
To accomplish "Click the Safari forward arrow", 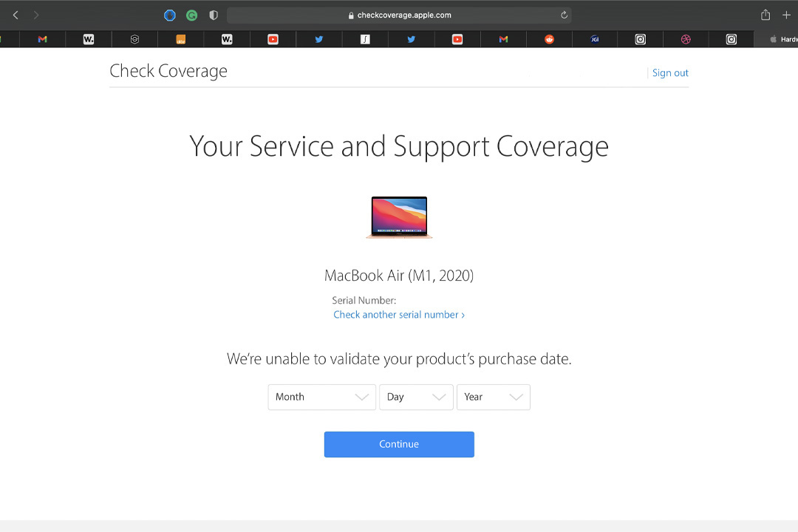I will 36,16.
